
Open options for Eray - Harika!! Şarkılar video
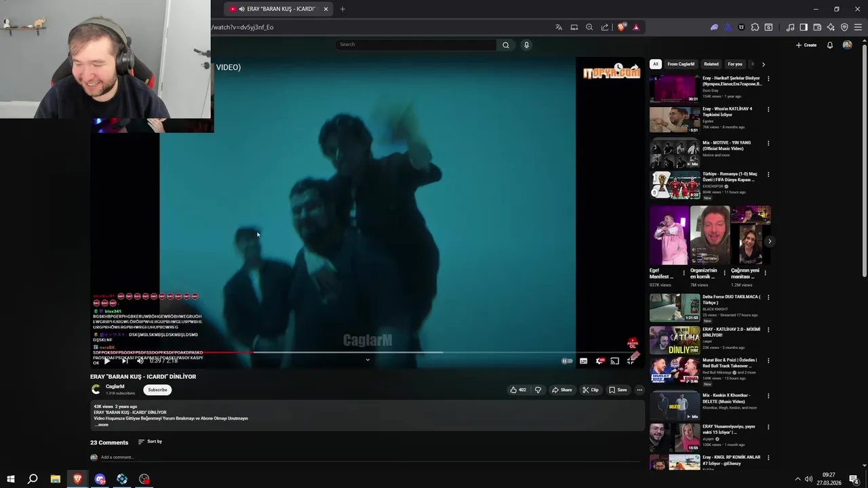[768, 79]
